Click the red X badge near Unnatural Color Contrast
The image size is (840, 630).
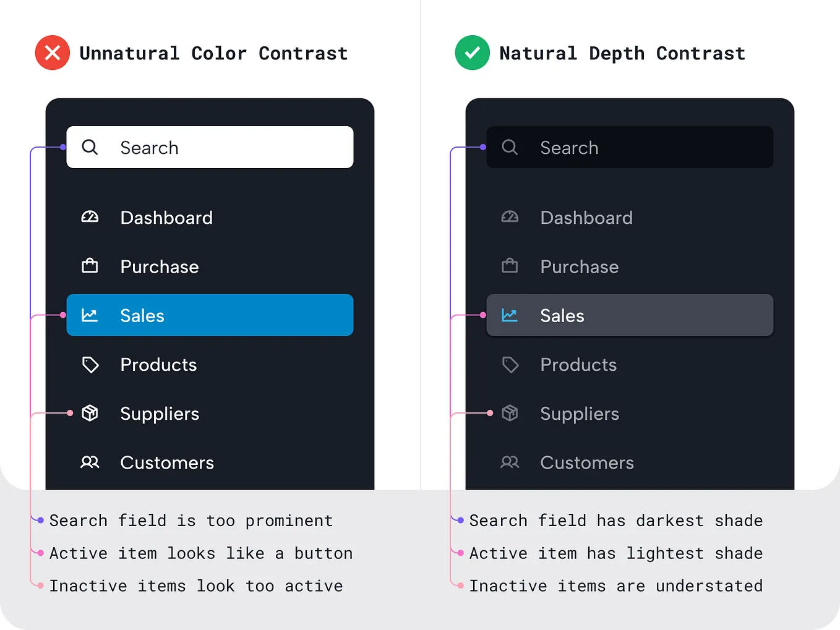(52, 53)
